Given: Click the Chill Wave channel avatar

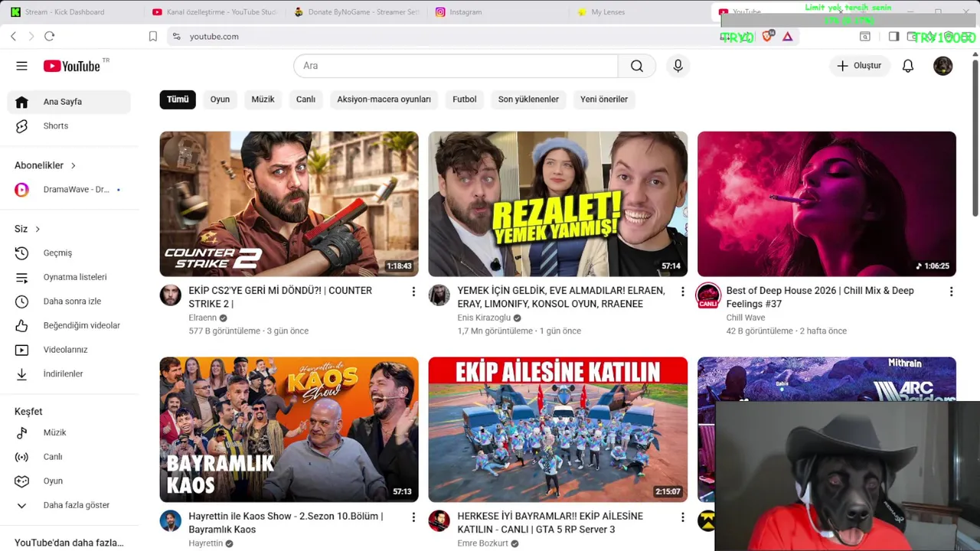Looking at the screenshot, I should pos(708,295).
